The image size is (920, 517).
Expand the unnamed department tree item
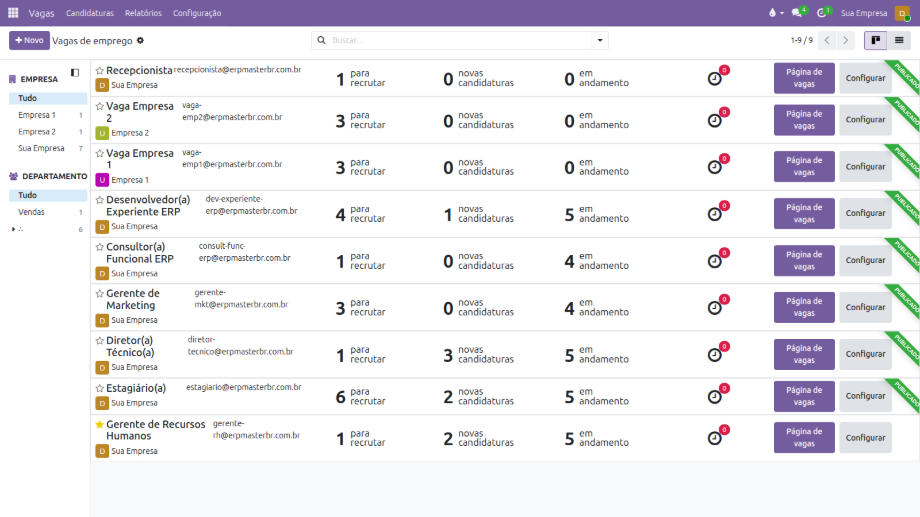click(13, 230)
